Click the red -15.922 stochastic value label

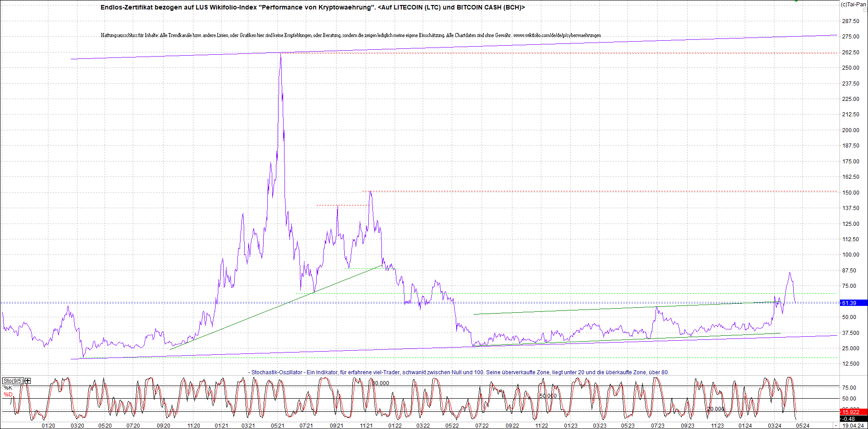coord(851,412)
